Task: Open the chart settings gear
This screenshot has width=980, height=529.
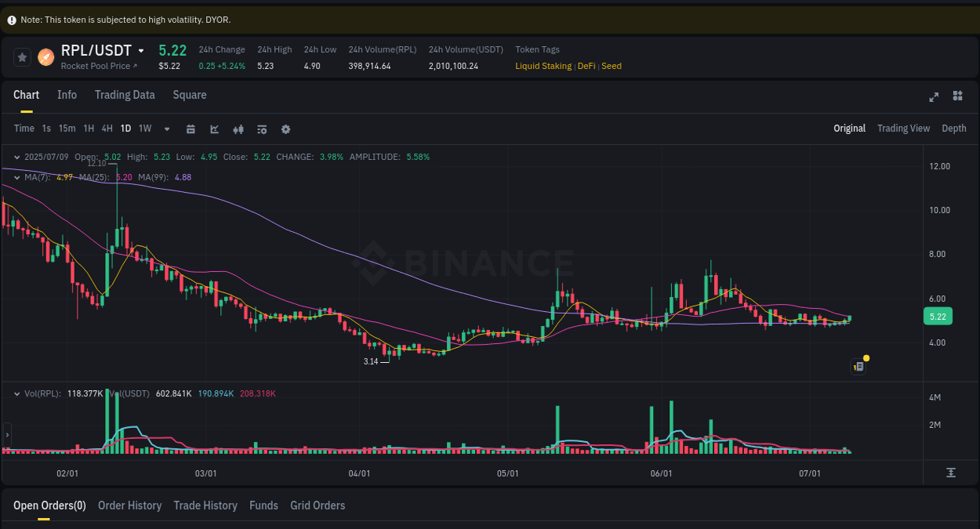Action: click(285, 129)
